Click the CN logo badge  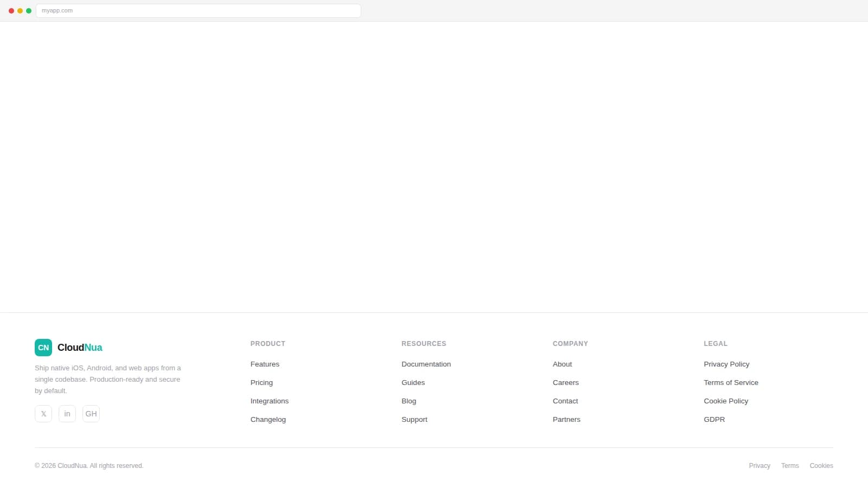[43, 348]
